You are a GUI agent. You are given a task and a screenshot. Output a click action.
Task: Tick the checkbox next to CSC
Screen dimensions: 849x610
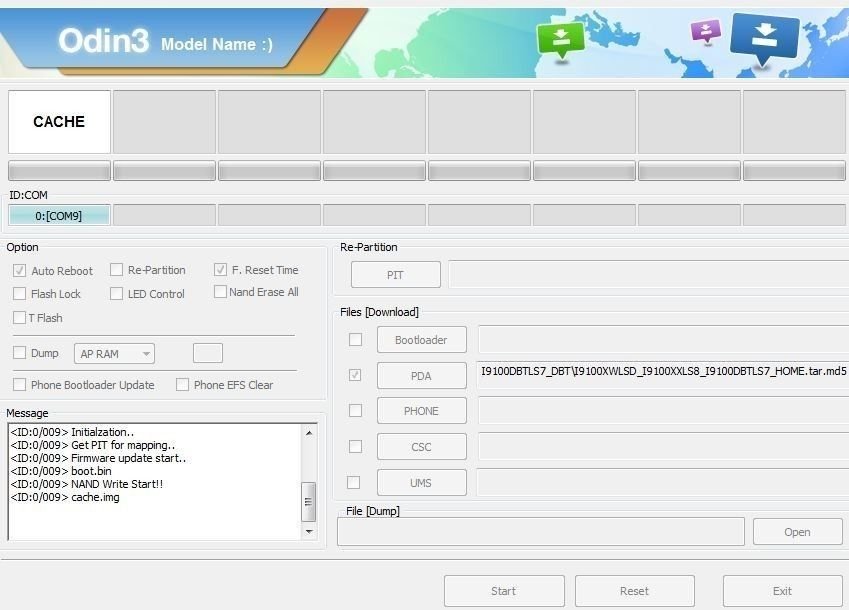pos(355,447)
